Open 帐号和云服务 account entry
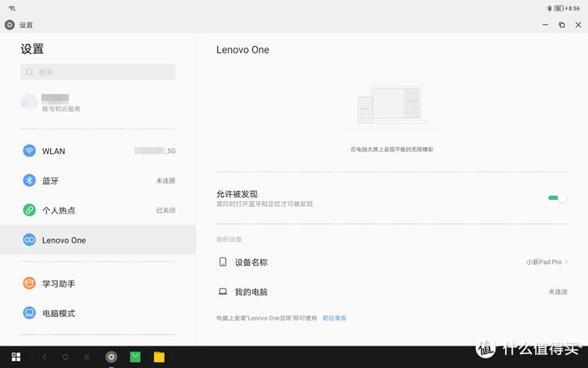 coord(98,102)
